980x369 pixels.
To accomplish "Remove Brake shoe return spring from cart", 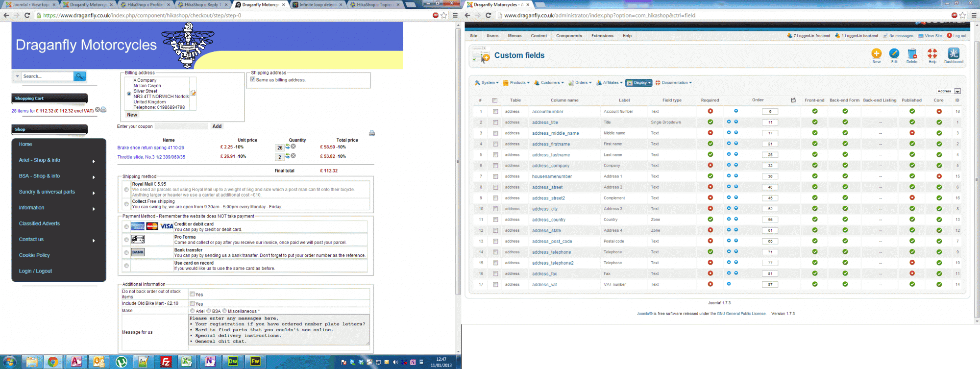I will (294, 147).
